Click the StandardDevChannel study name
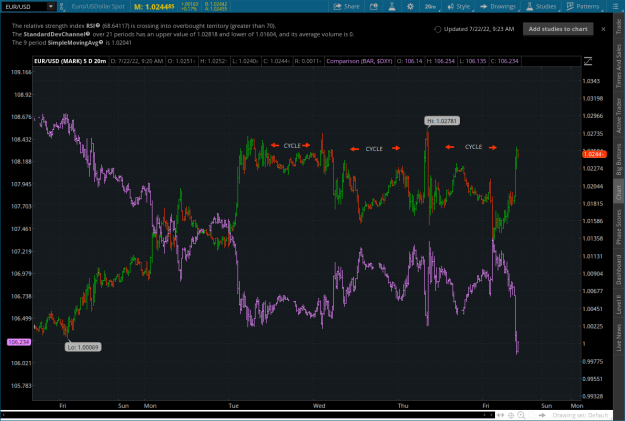 coord(55,34)
